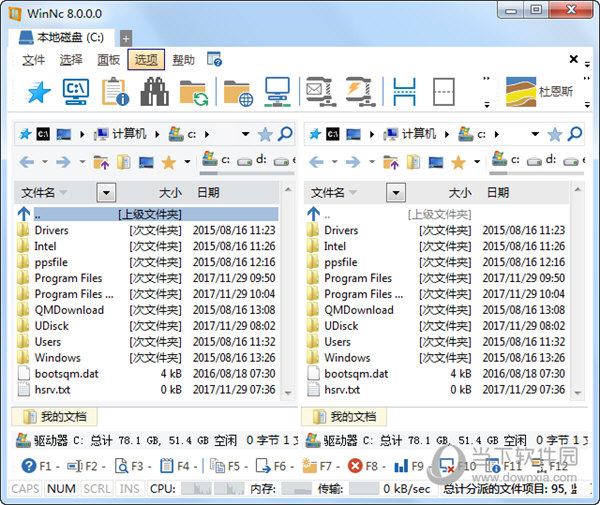Image resolution: width=600 pixels, height=505 pixels.
Task: Expand the left panel address history dropdown
Action: (246, 134)
